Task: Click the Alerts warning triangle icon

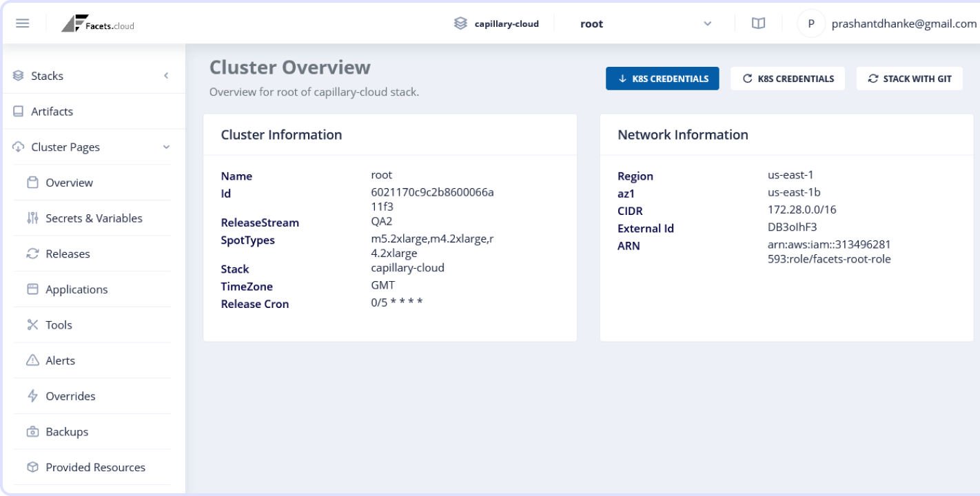Action: click(32, 360)
